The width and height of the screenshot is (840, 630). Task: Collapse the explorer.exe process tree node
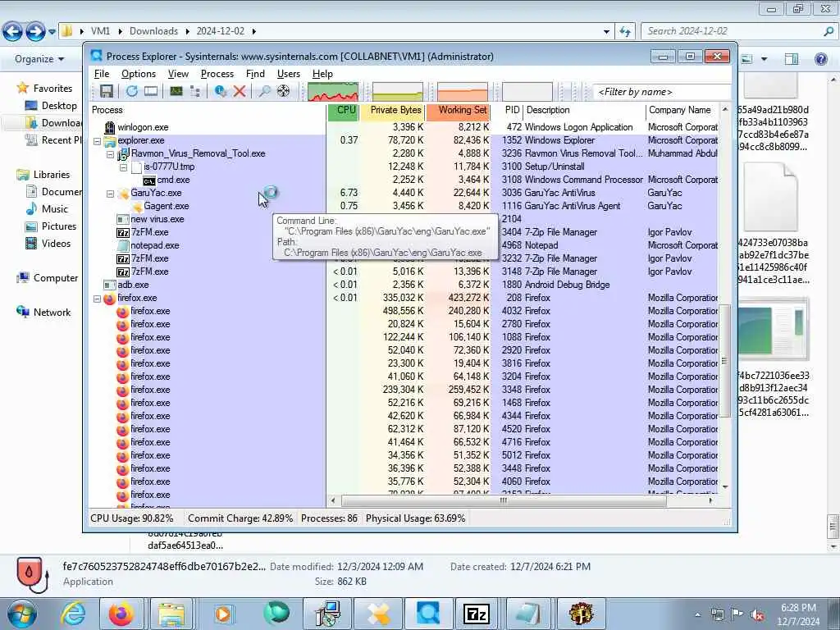[97, 141]
